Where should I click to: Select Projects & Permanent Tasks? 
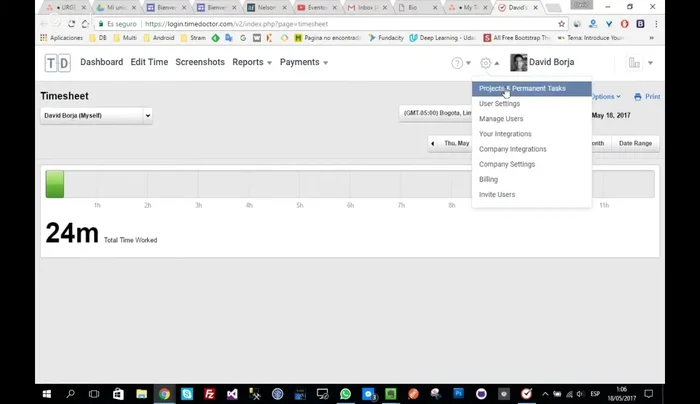click(532, 88)
